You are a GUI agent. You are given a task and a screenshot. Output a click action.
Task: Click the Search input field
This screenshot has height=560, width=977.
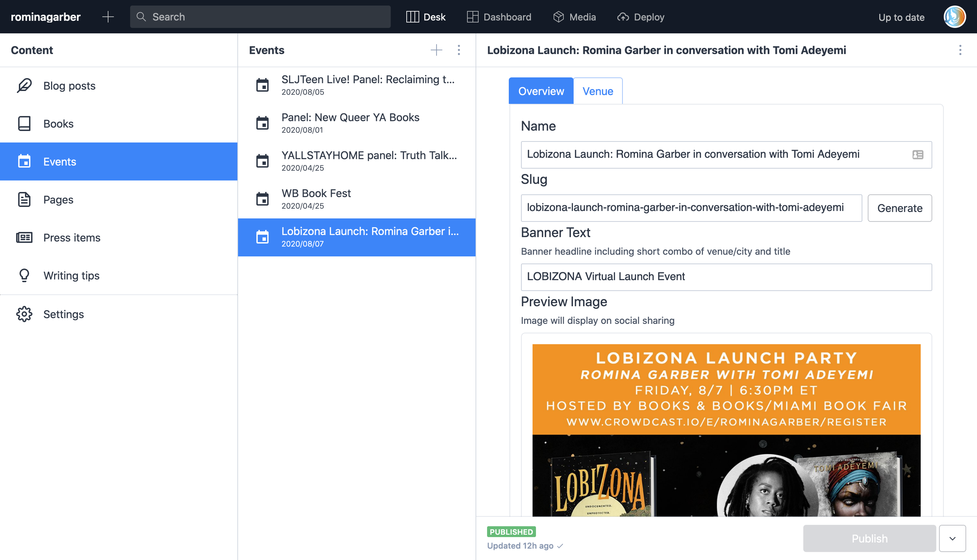(260, 17)
